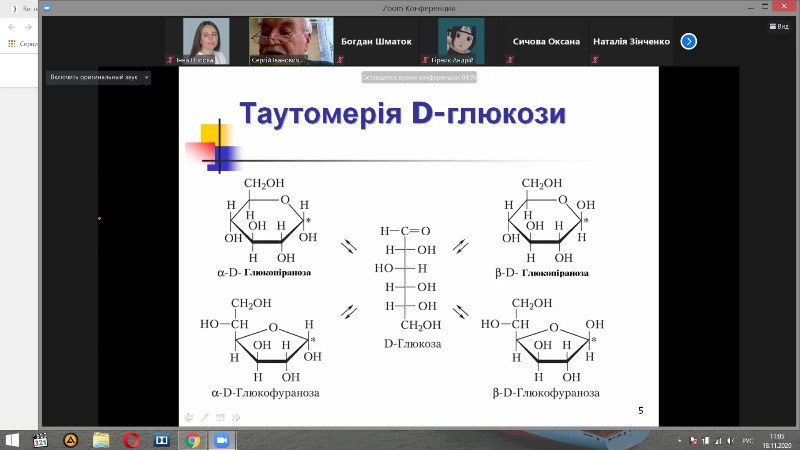Click the muted mic icon on Наталія Зінченко

pyautogui.click(x=595, y=60)
